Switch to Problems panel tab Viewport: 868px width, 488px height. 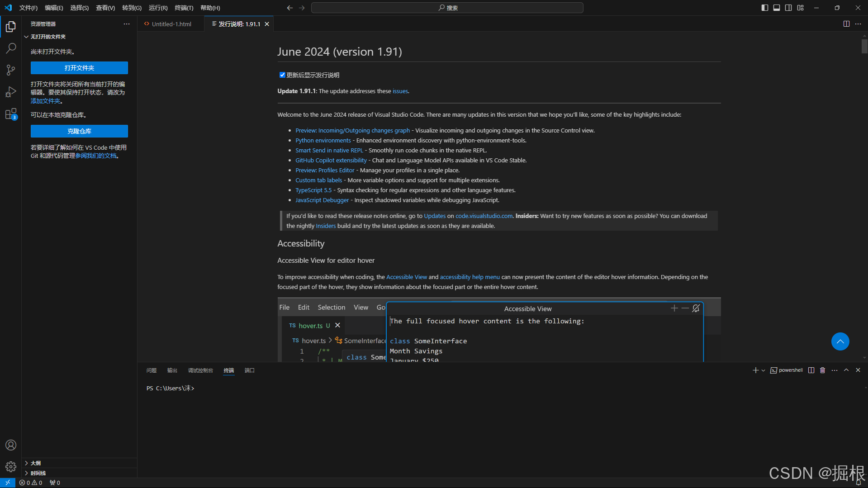click(x=152, y=370)
